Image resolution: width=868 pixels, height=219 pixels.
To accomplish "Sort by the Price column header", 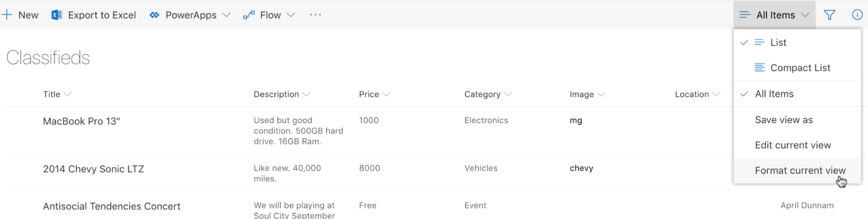I will click(x=374, y=94).
